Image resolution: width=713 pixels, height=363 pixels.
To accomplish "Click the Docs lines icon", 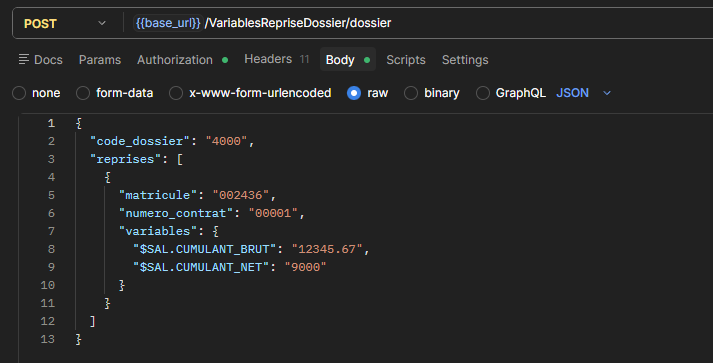I will click(24, 59).
